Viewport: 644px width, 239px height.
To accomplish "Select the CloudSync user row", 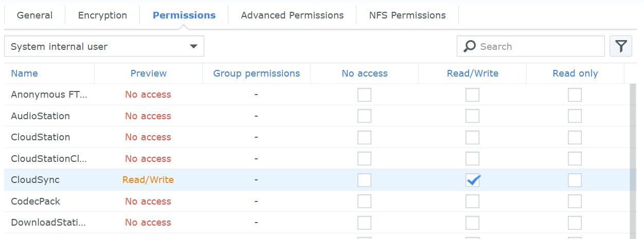I will pyautogui.click(x=35, y=180).
